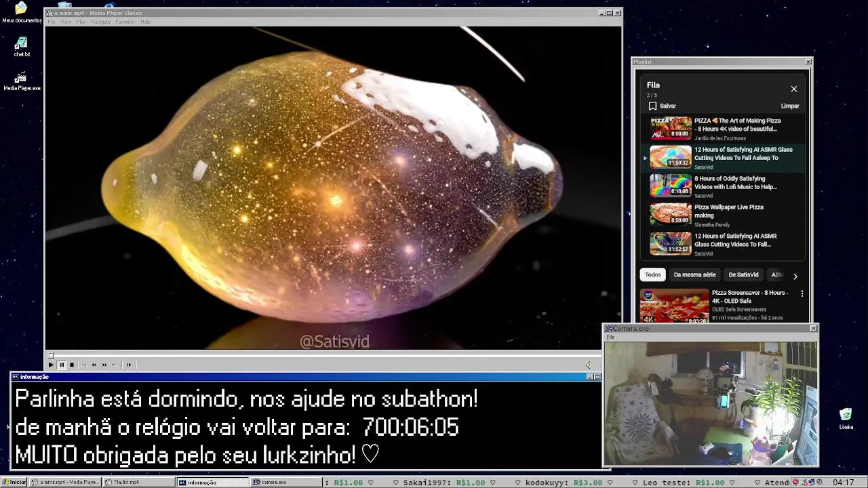
Task: Open Pizza Screensaver 8 Hours video thumbnail
Action: click(674, 306)
